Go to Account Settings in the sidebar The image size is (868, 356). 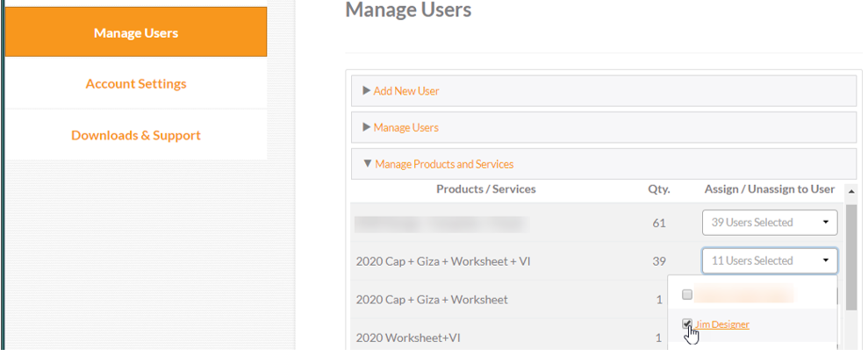coord(136,84)
